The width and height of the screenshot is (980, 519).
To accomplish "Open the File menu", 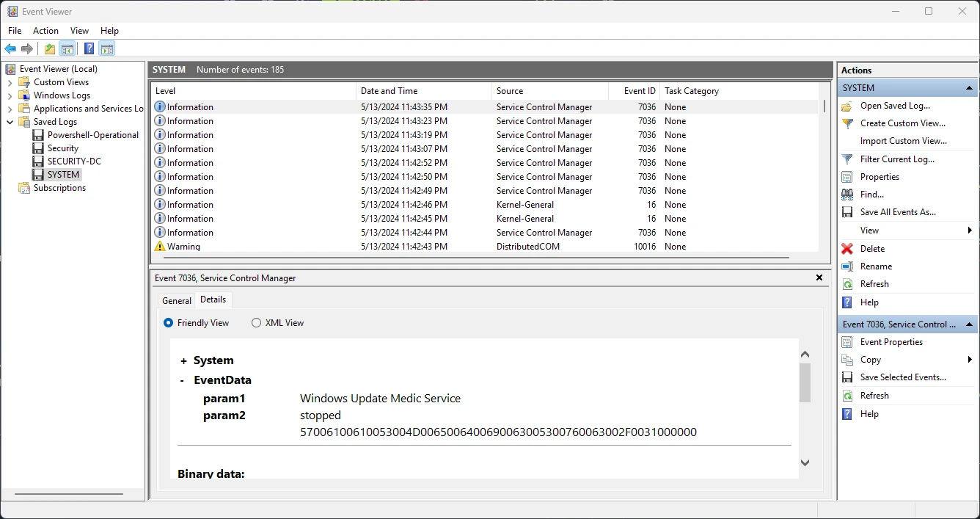I will (15, 31).
